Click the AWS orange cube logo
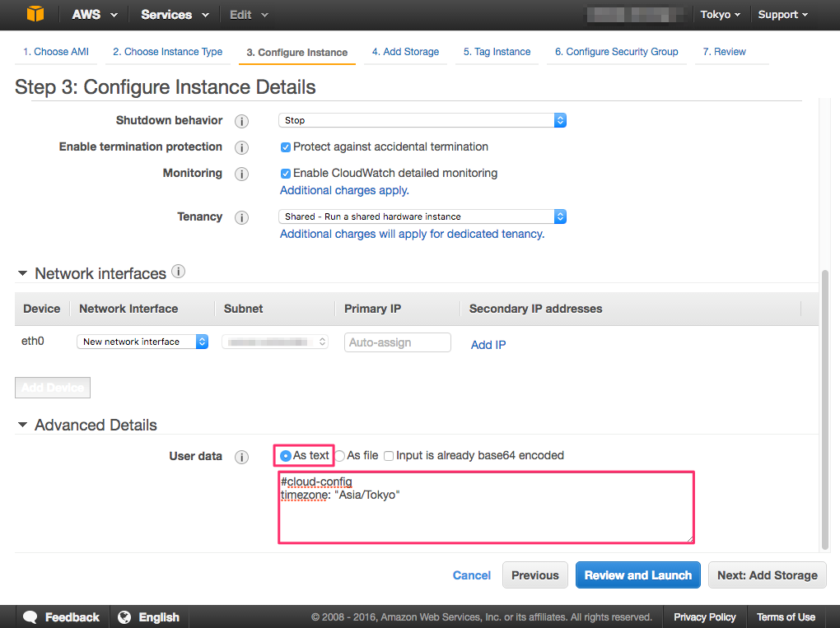The width and height of the screenshot is (840, 628). point(35,14)
